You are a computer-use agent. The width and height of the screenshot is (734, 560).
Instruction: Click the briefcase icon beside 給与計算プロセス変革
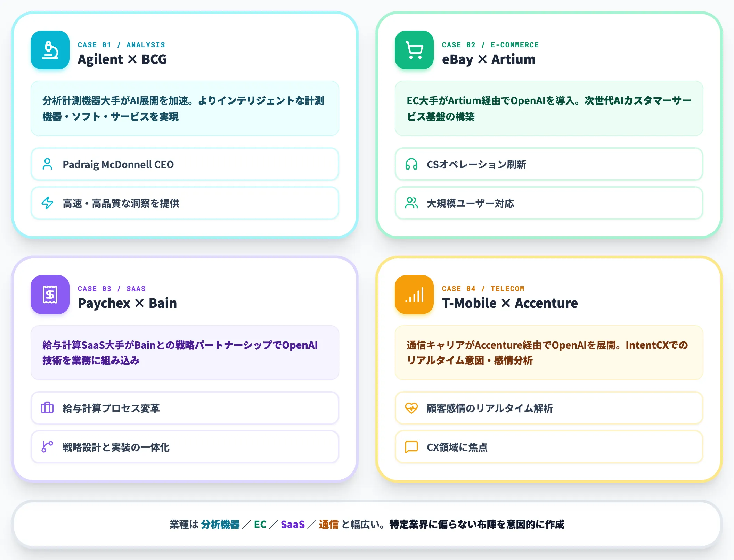(47, 407)
